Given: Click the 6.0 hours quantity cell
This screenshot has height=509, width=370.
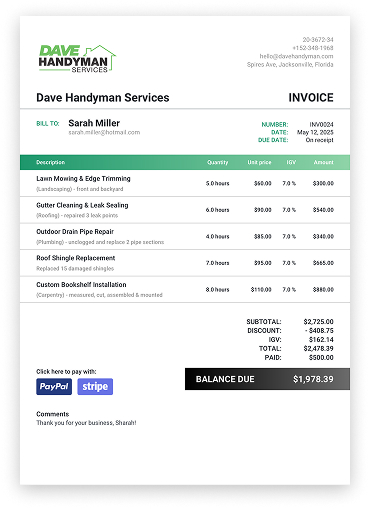Looking at the screenshot, I should (x=217, y=210).
